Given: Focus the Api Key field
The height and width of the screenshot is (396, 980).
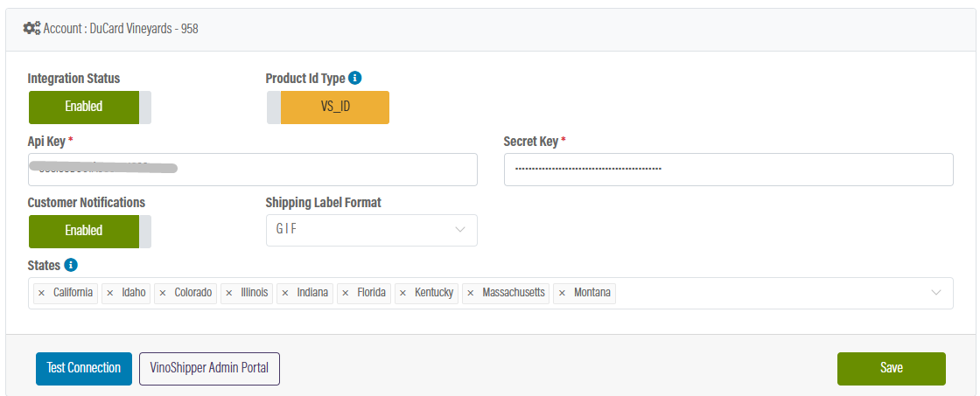Looking at the screenshot, I should pos(253,170).
